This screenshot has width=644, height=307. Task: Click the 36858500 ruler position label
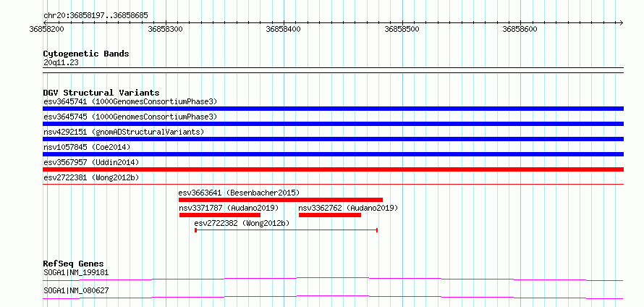[x=402, y=29]
